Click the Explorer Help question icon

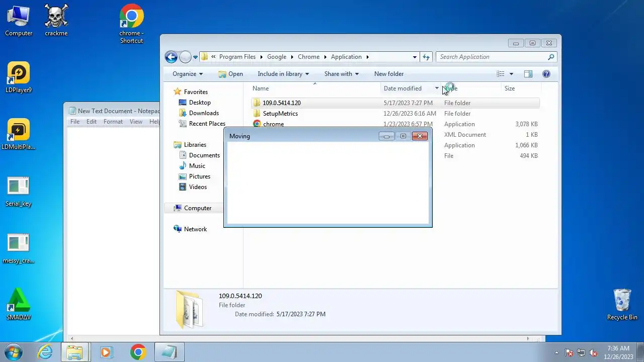tap(546, 74)
